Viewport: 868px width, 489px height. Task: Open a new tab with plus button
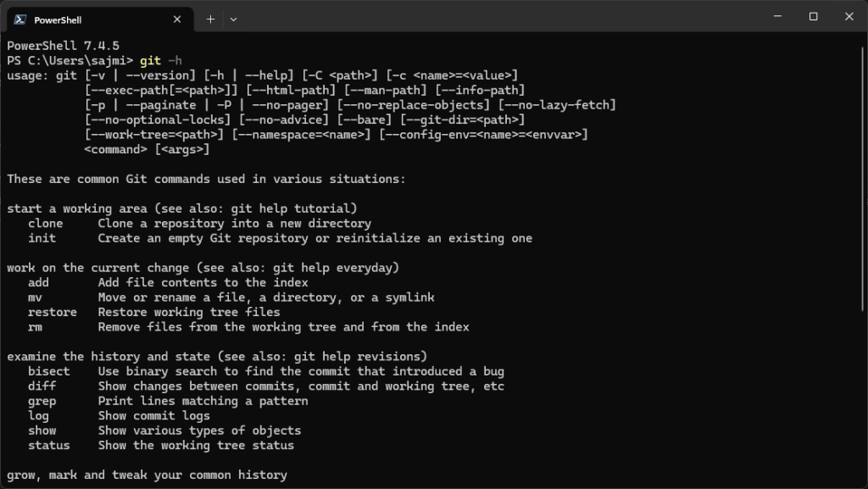click(210, 19)
